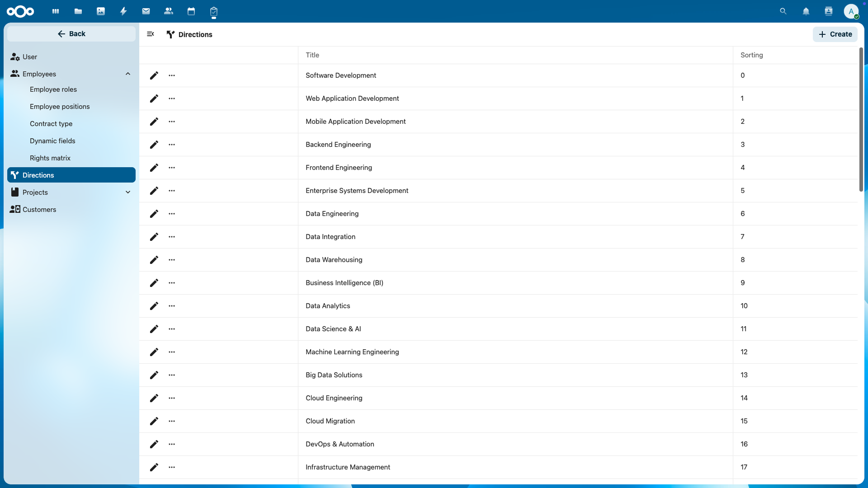
Task: Open more options for Backend Engineering
Action: (x=172, y=145)
